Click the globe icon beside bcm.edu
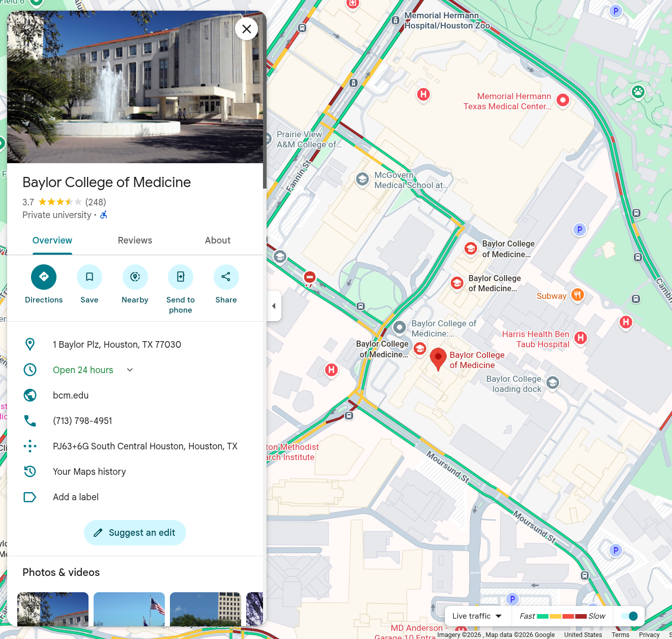 click(x=30, y=395)
